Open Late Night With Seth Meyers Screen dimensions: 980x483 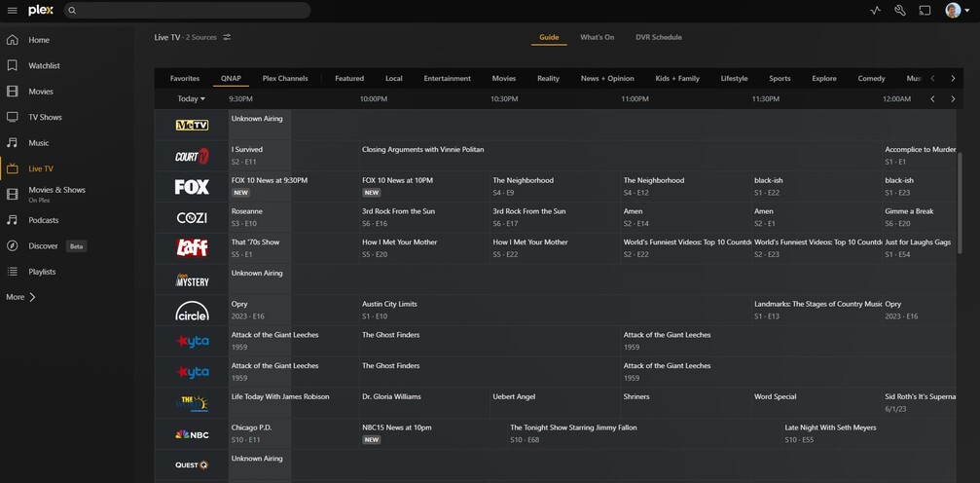pos(869,434)
